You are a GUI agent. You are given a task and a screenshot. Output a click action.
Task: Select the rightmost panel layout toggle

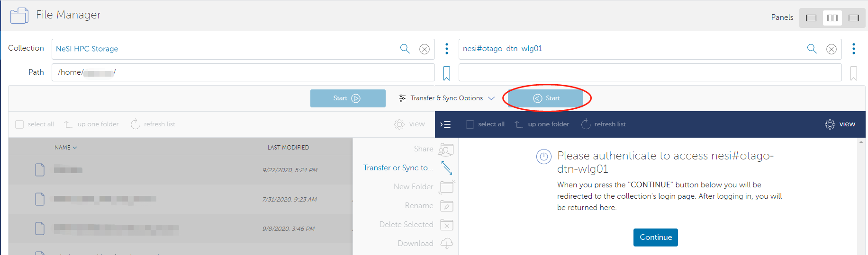click(854, 18)
